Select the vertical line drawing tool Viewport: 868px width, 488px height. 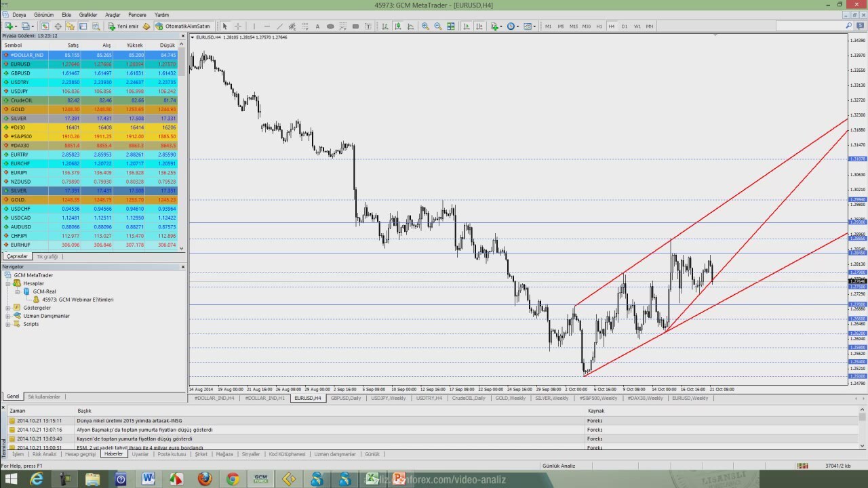pyautogui.click(x=254, y=26)
